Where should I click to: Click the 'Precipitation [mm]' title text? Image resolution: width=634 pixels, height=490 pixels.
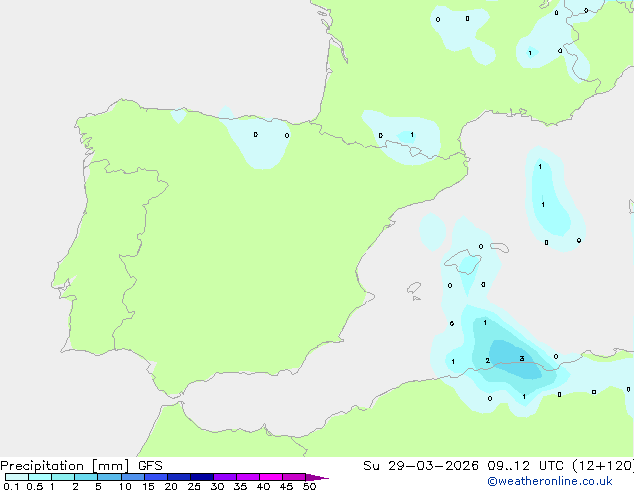point(65,466)
